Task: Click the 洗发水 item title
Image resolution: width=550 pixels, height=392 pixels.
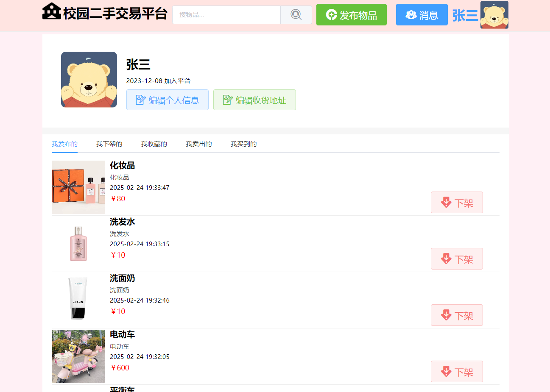Action: (122, 222)
